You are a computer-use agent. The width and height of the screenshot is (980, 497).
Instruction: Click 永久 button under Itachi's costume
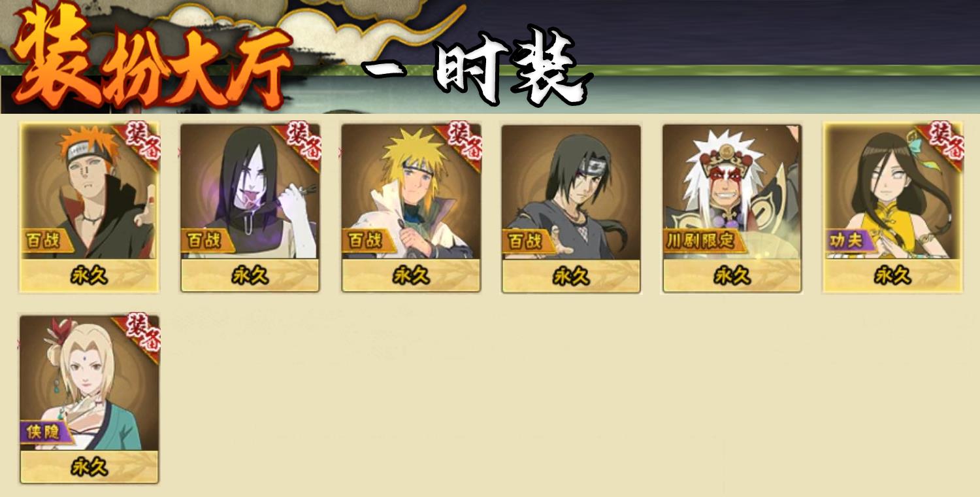[571, 276]
